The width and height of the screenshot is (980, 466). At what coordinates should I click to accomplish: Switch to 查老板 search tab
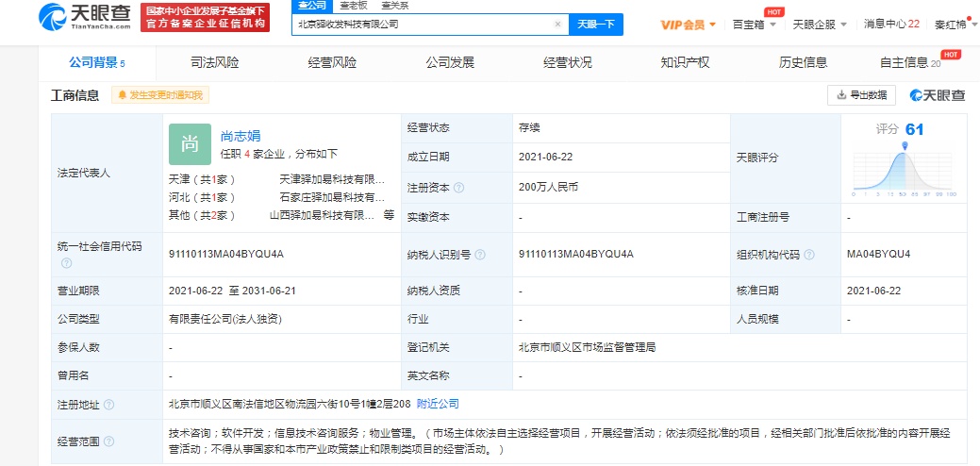point(353,6)
